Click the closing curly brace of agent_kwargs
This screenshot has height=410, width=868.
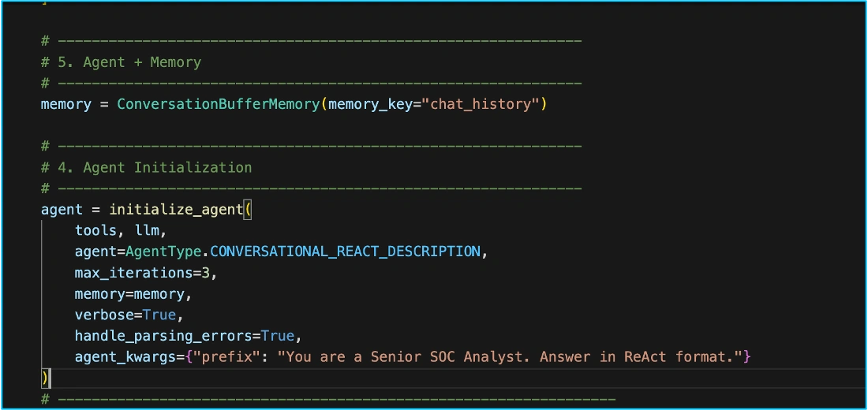pyautogui.click(x=746, y=357)
